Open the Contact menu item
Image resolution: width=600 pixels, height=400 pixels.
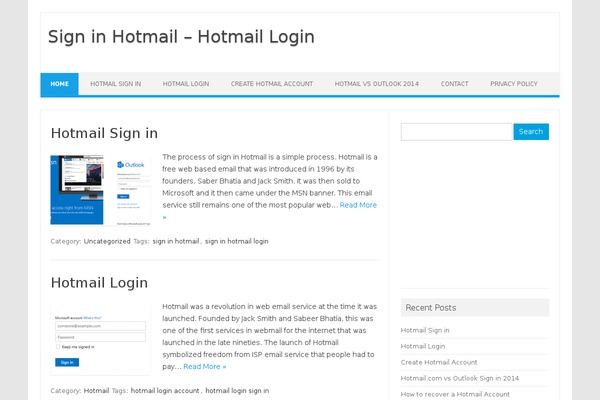(454, 84)
